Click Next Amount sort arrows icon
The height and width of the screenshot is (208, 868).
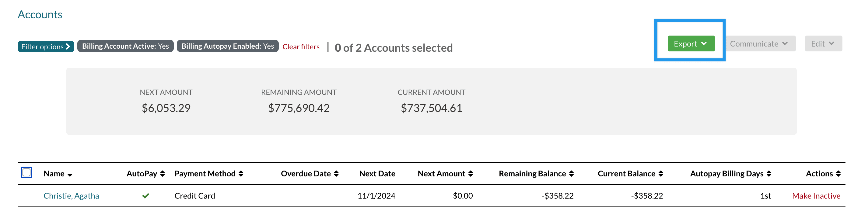click(x=471, y=174)
